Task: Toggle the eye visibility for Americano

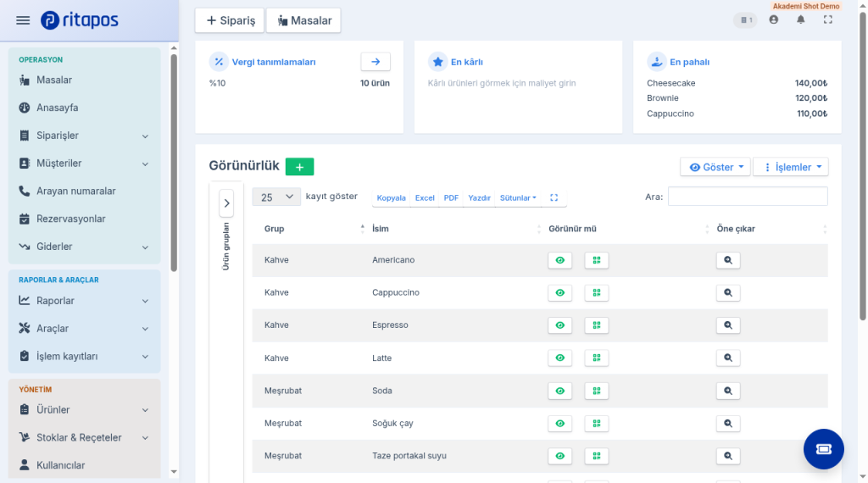Action: (x=559, y=260)
